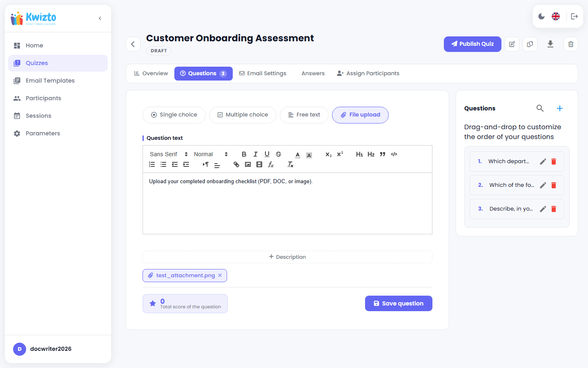Insert a formula
Image resolution: width=588 pixels, height=368 pixels.
point(271,164)
